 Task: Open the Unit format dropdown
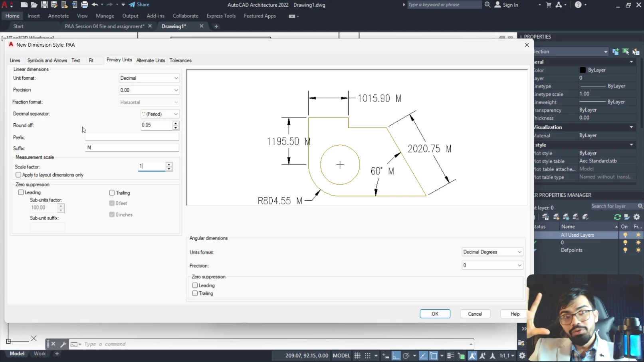click(149, 78)
